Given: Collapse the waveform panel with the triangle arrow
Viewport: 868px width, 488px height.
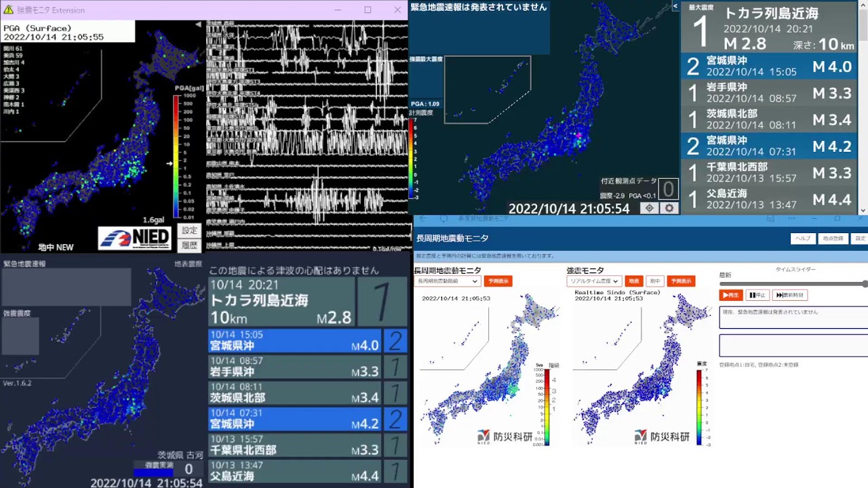Looking at the screenshot, I should click(199, 24).
